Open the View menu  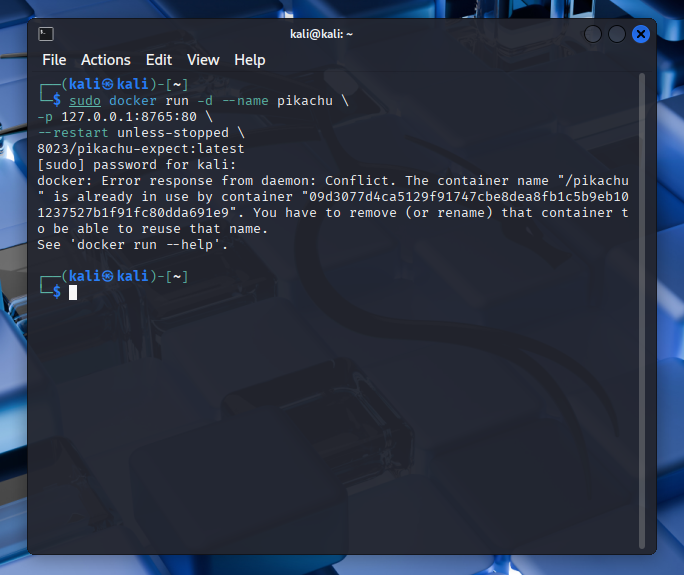[203, 60]
